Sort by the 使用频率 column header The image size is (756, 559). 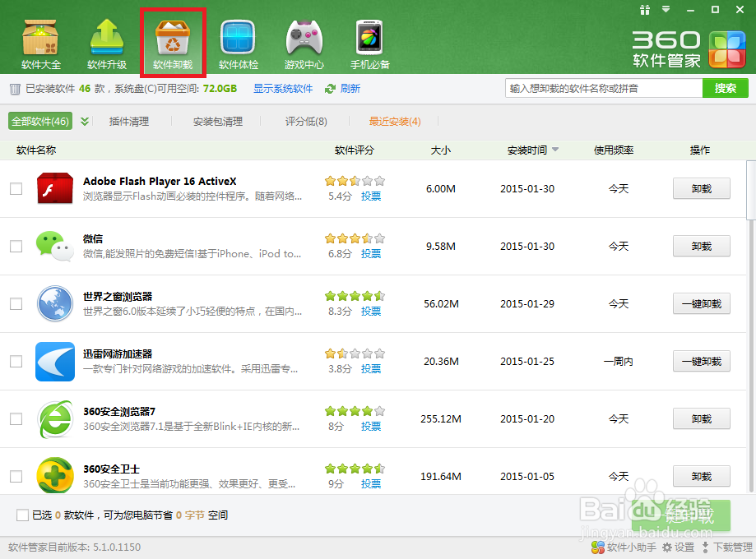(x=614, y=150)
